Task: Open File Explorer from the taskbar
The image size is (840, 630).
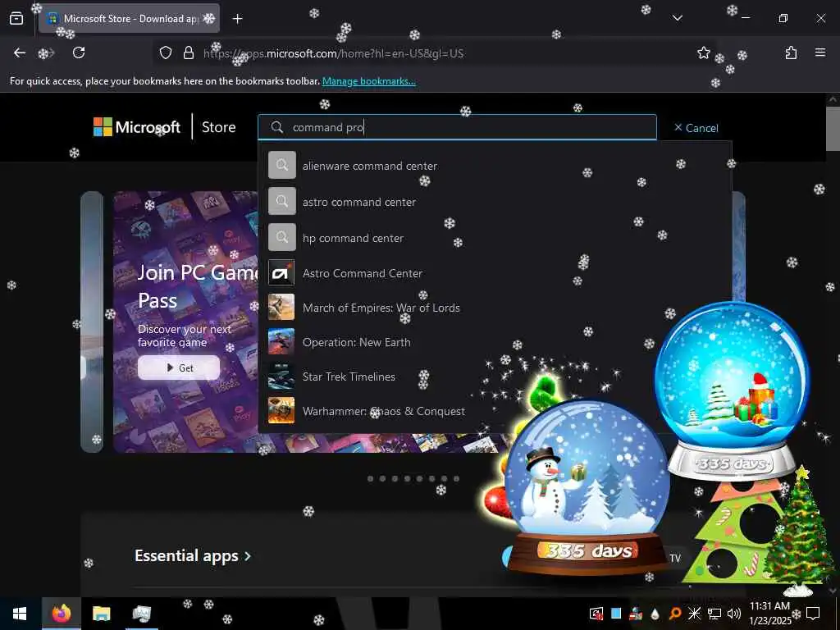Action: [x=101, y=614]
